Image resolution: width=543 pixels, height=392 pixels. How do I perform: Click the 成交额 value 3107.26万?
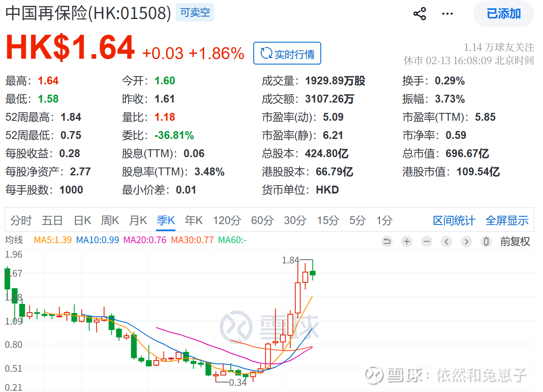pos(329,99)
